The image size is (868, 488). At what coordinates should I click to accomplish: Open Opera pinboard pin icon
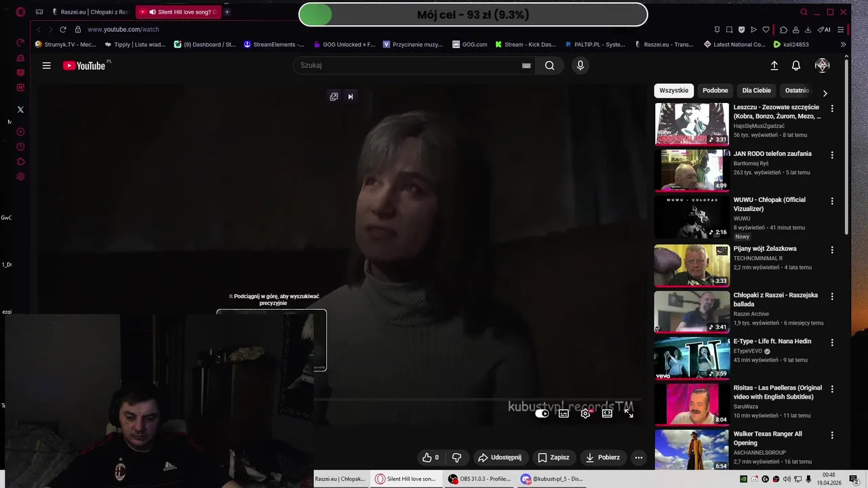point(717,30)
